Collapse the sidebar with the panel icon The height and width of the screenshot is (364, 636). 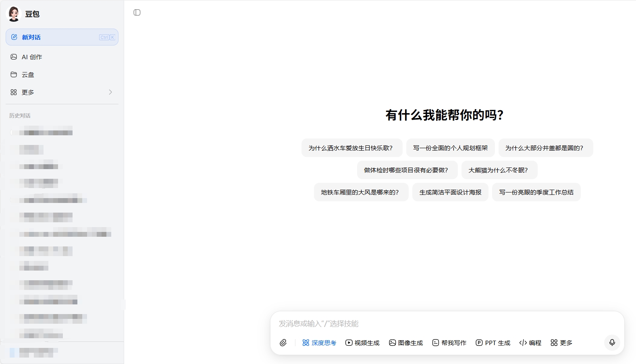(x=137, y=12)
